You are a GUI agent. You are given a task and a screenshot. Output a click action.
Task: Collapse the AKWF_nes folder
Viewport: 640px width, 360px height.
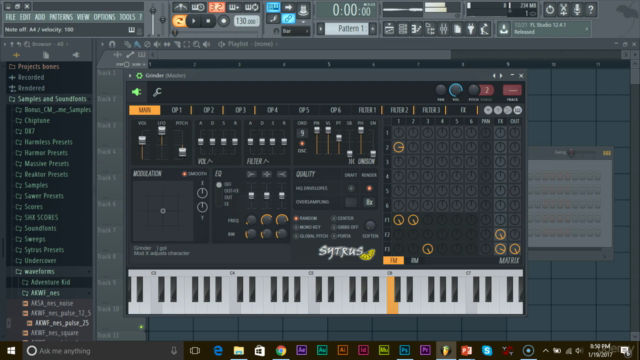pos(41,293)
